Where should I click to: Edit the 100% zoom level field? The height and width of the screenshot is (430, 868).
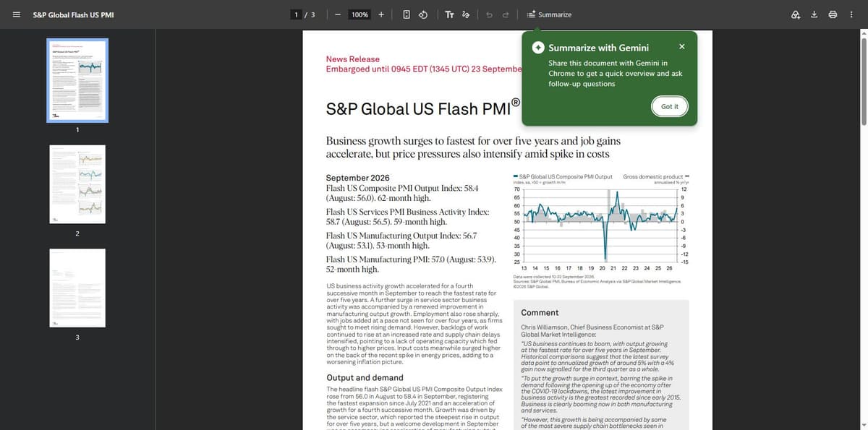point(359,14)
